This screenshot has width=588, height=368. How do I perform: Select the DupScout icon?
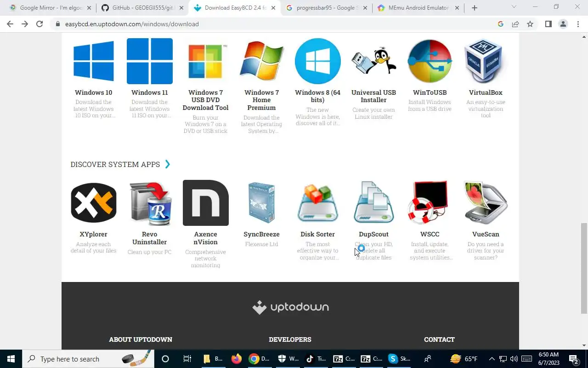(x=374, y=203)
